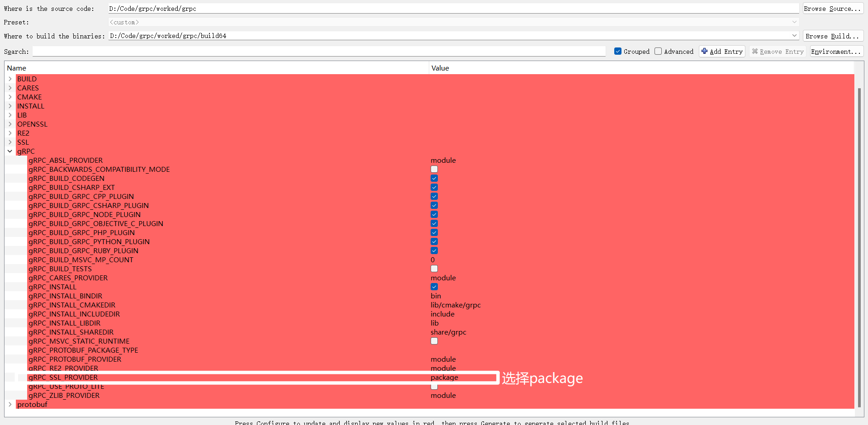Edit the 'share/grpc' value
868x425 pixels.
pos(449,332)
